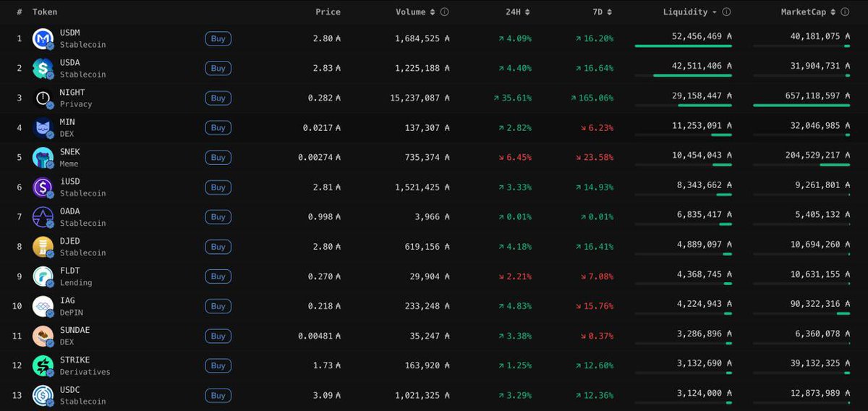Click the MIN DEX token icon
This screenshot has height=411, width=868.
(43, 127)
